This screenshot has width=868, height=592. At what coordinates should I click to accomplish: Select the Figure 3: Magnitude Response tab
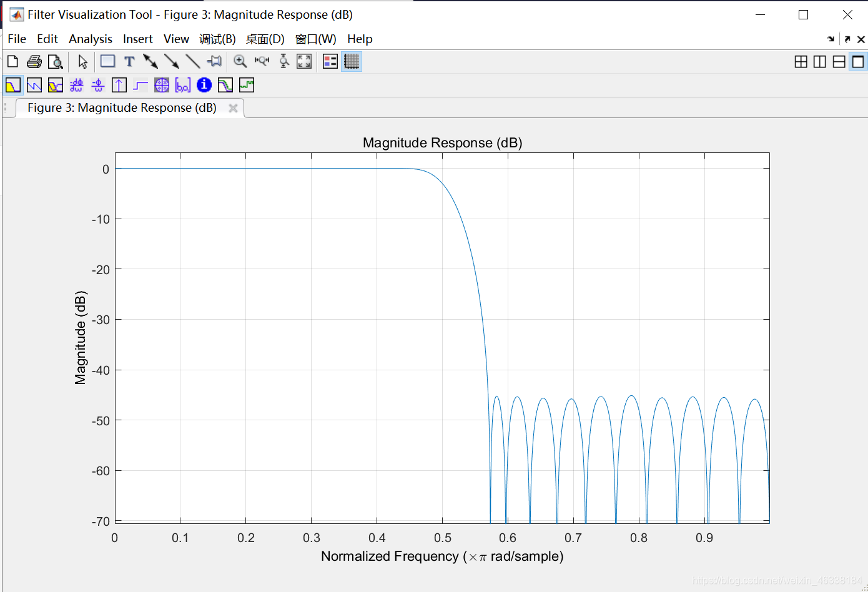point(122,107)
